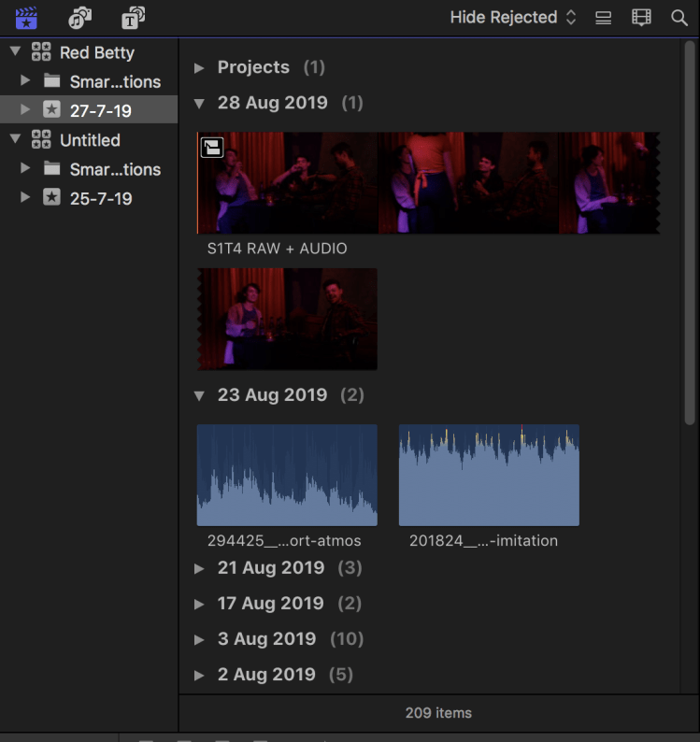Expand the 21 Aug 2019 group
Image resolution: width=700 pixels, height=742 pixels.
coord(199,568)
